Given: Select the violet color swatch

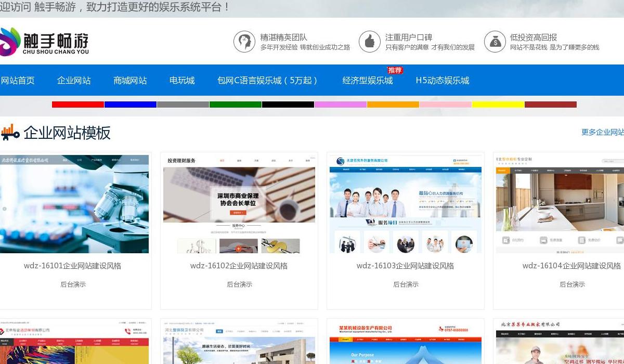Looking at the screenshot, I should coord(341,105).
